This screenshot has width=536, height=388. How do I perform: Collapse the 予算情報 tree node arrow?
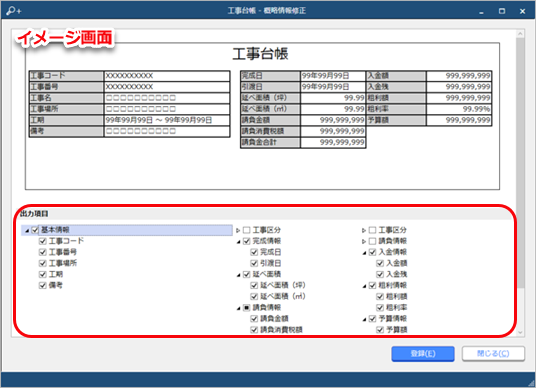[x=364, y=319]
